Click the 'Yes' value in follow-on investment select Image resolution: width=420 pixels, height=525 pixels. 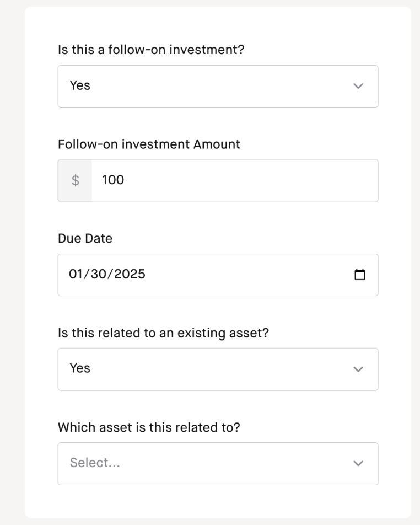[x=80, y=85]
